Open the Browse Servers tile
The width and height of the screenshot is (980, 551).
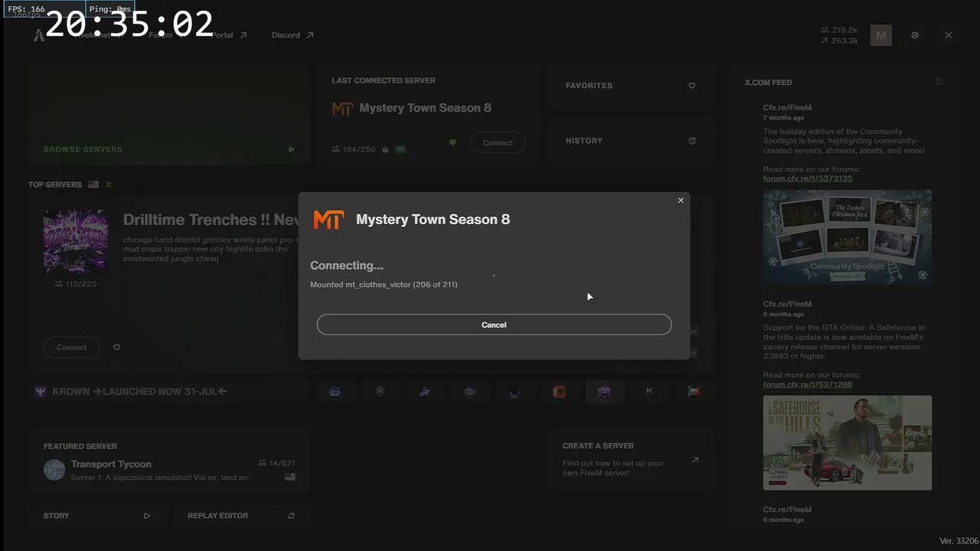168,113
